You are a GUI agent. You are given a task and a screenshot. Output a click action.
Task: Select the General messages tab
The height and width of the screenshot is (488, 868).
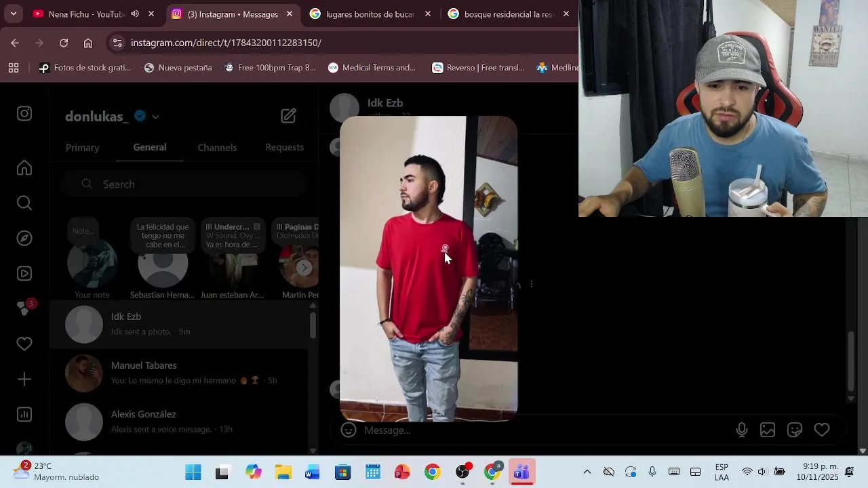[x=150, y=147]
